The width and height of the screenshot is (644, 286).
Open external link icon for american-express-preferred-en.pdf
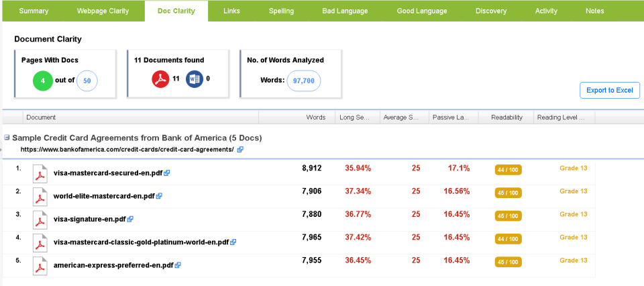click(x=178, y=265)
